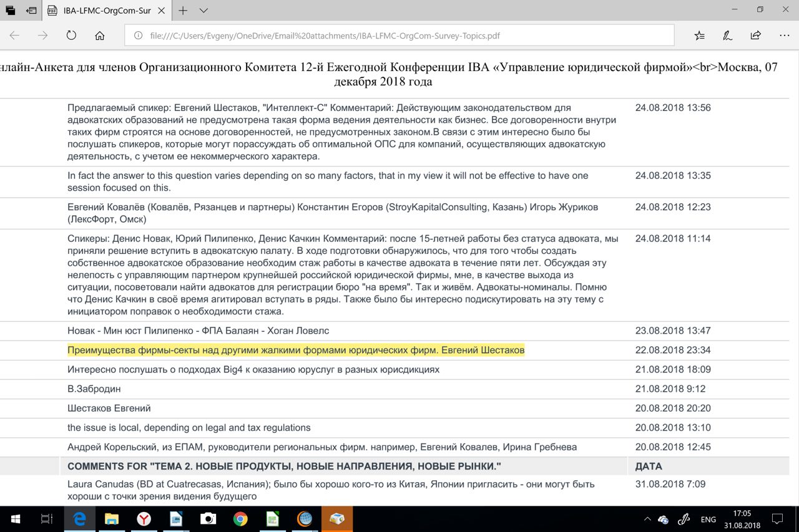Click the date "31.08.2018 7:09"
The width and height of the screenshot is (799, 532).
pos(670,484)
